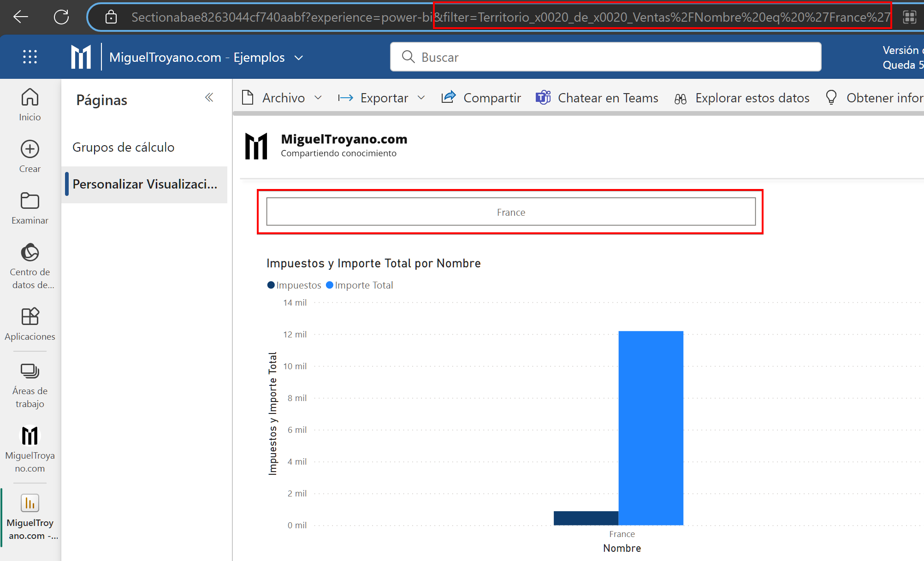The image size is (924, 561).
Task: Click the Archivo document icon
Action: (x=248, y=98)
